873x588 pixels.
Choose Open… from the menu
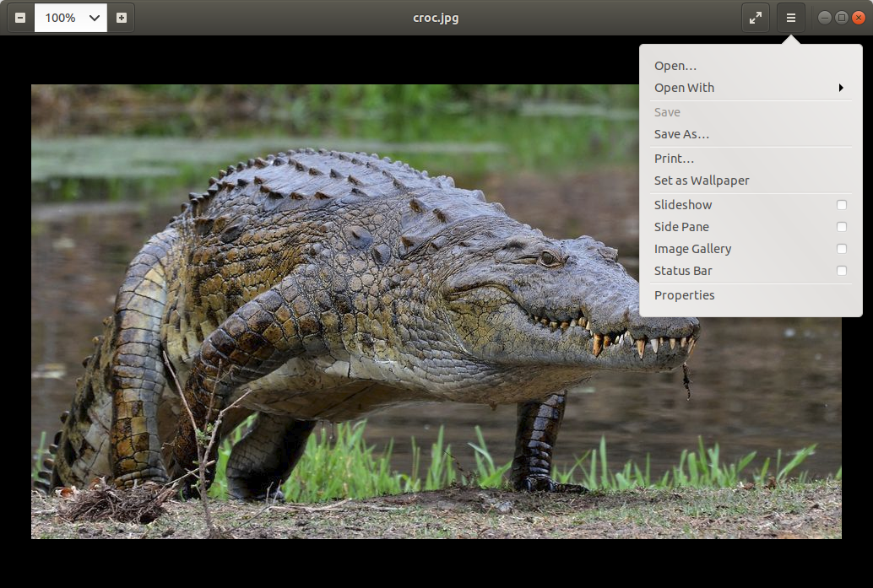675,66
